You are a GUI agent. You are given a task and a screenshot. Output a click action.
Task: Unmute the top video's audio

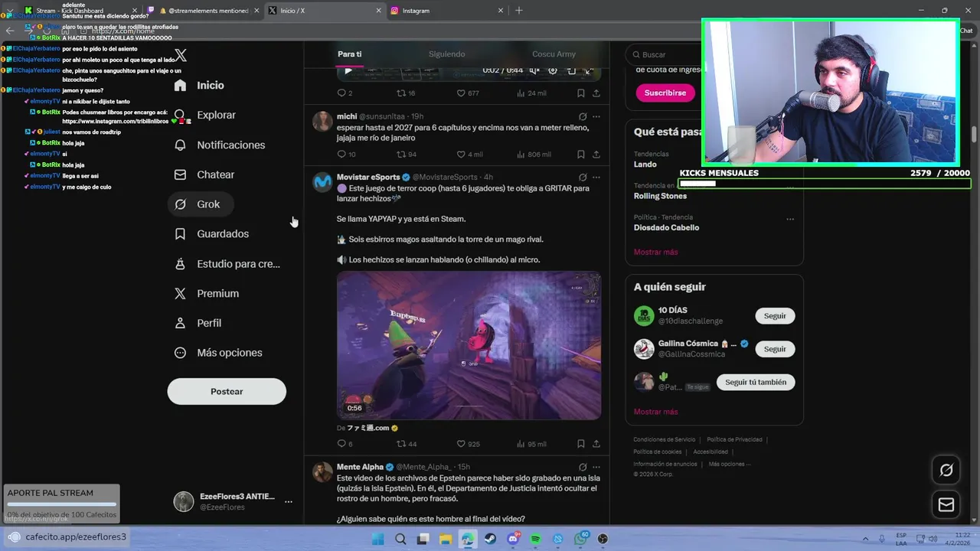(534, 70)
